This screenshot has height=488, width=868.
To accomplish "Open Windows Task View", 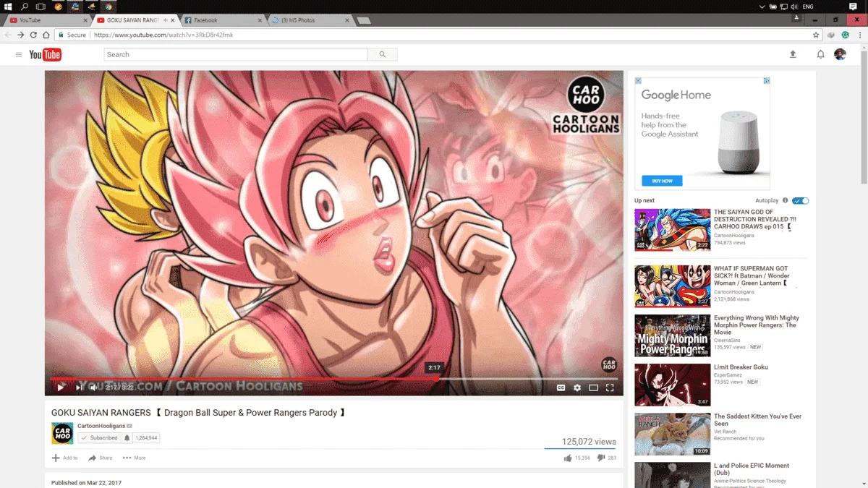I will (41, 7).
